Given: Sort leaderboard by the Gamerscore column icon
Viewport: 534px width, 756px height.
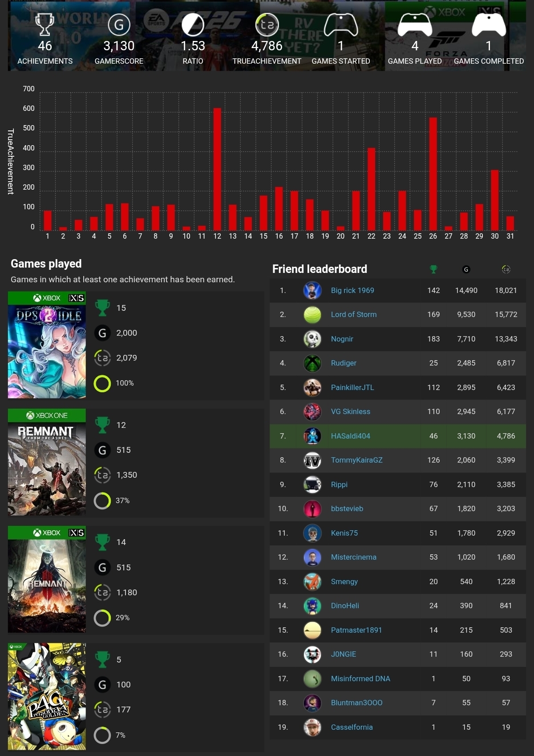Looking at the screenshot, I should click(466, 269).
